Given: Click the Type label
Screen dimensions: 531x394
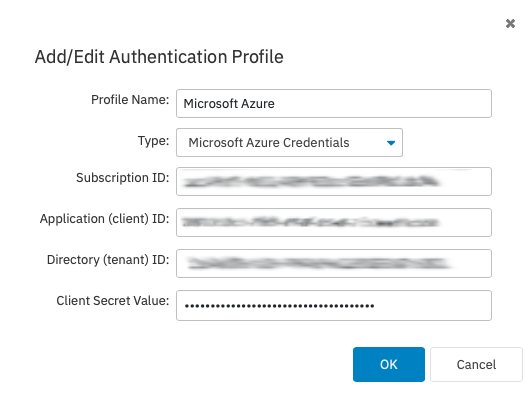Looking at the screenshot, I should coord(153,140).
